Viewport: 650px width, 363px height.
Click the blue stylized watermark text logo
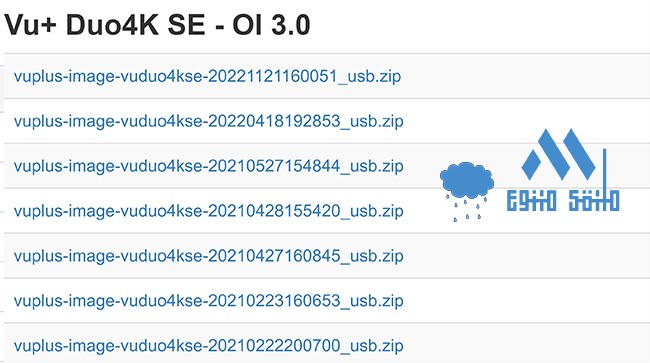563,201
